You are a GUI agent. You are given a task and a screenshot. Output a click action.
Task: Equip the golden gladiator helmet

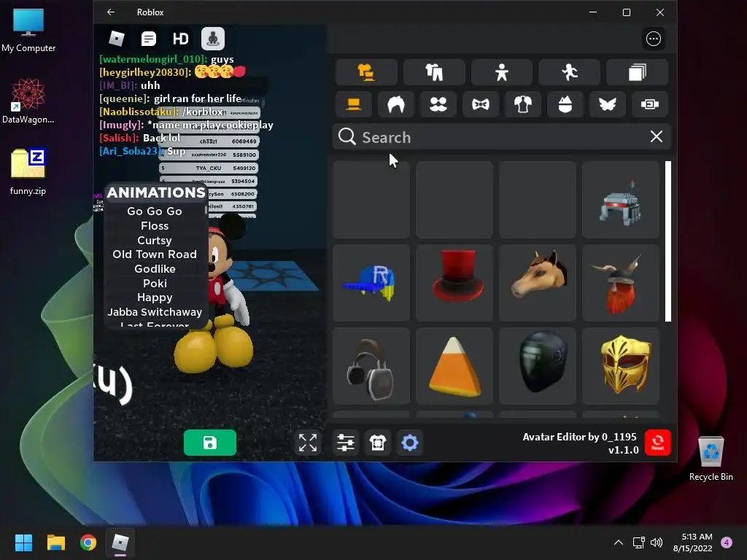pos(621,366)
